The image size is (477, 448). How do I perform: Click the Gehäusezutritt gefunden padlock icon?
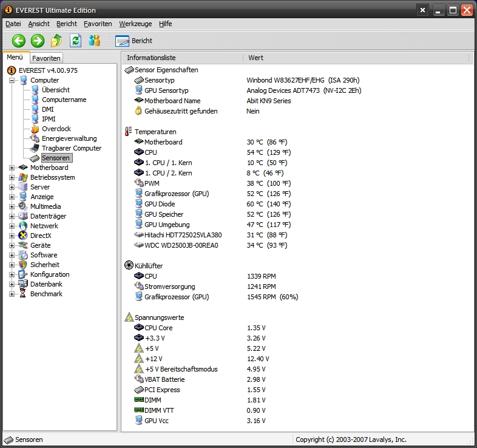point(138,110)
